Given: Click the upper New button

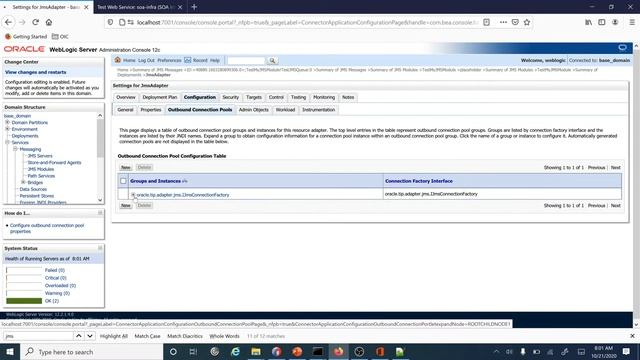Looking at the screenshot, I should click(x=126, y=167).
